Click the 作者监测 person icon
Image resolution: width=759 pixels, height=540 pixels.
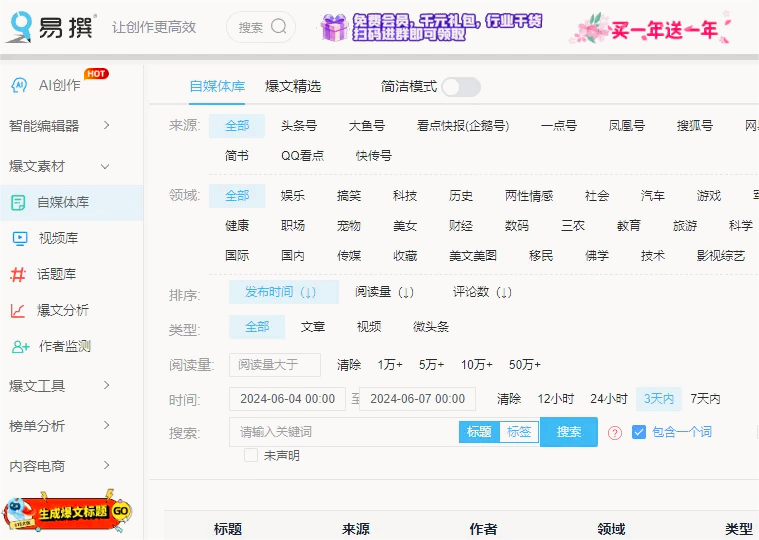19,346
